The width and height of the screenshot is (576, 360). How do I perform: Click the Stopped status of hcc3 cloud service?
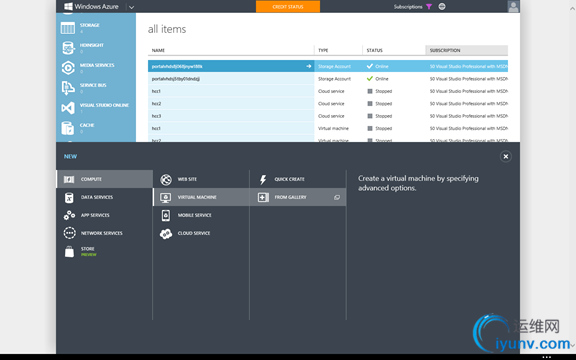[380, 116]
